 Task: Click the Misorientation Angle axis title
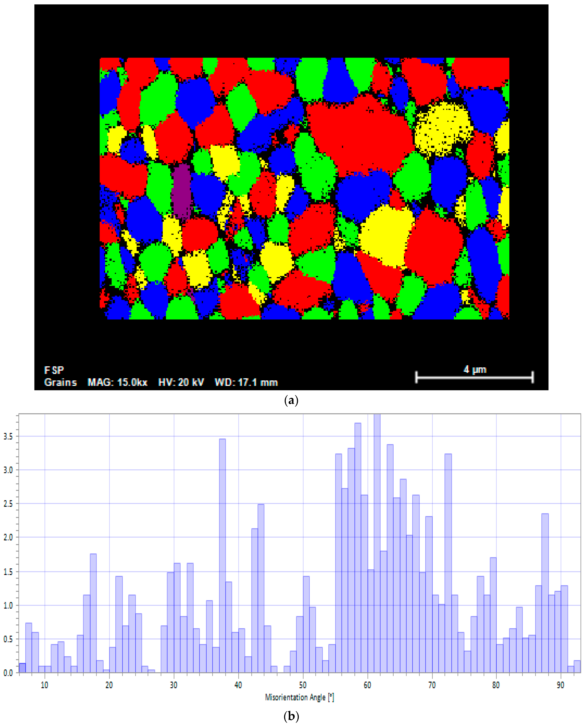tap(299, 697)
